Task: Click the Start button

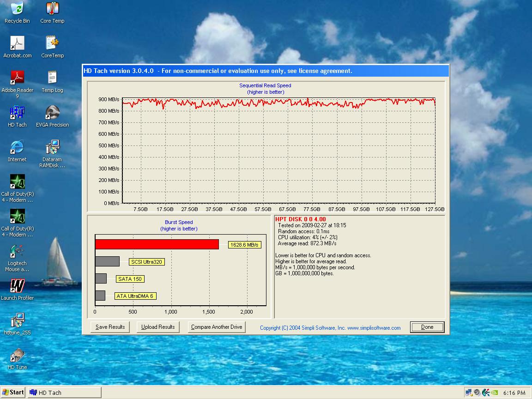Action: coord(13,392)
